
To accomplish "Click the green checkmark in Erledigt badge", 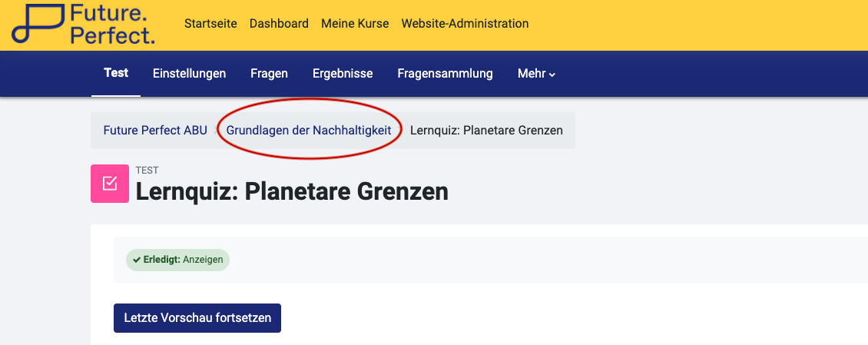I will coord(137,260).
